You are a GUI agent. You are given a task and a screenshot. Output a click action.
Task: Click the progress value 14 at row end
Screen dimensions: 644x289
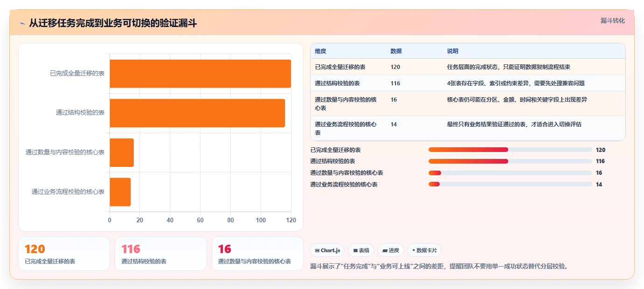tap(599, 185)
